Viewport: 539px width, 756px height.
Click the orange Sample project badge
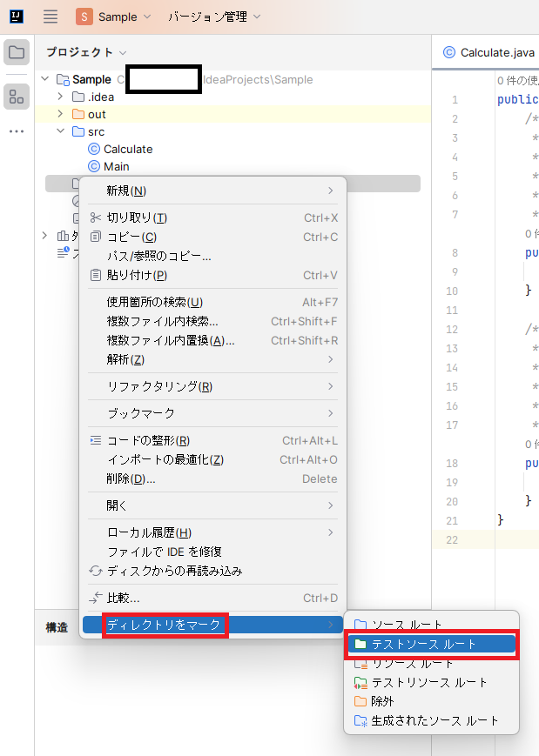[84, 17]
